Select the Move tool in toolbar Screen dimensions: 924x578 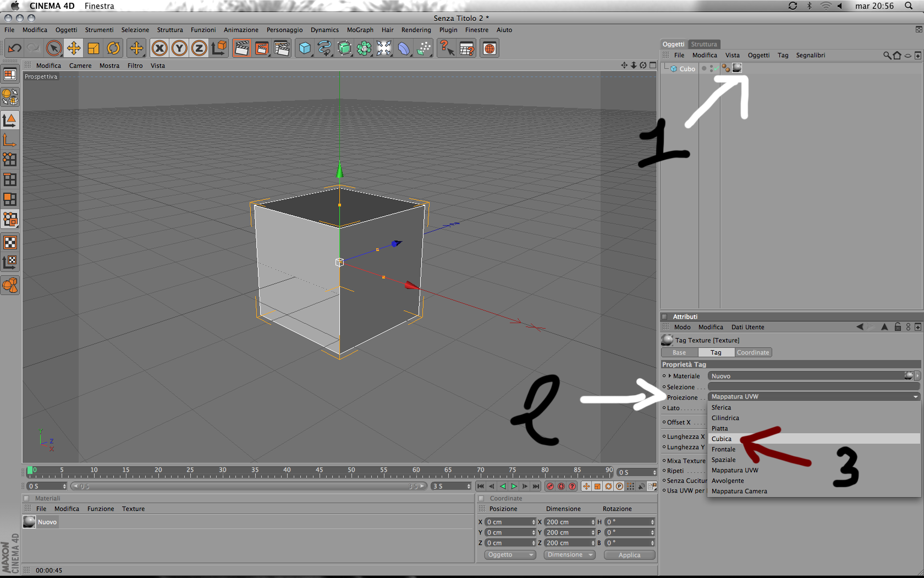click(x=74, y=48)
